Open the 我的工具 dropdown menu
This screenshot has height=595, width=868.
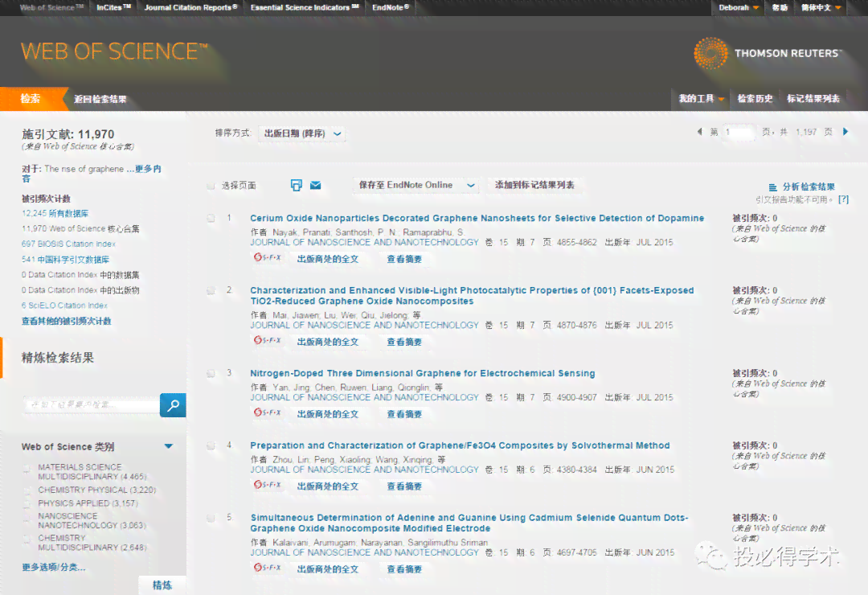(x=702, y=99)
